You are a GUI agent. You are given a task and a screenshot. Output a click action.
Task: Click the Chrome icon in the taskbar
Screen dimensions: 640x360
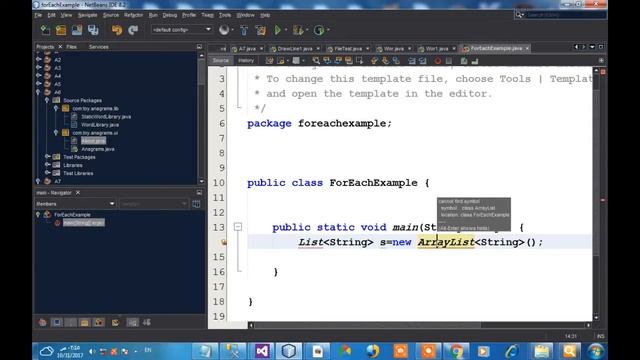tap(456, 351)
